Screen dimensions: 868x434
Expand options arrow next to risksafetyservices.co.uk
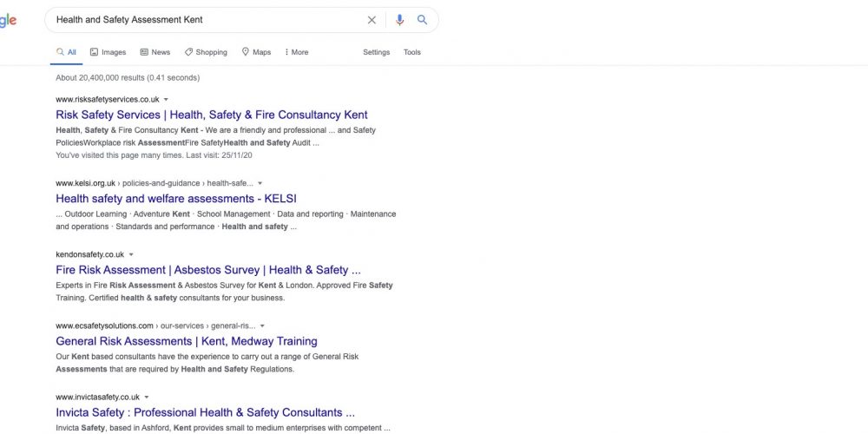[x=166, y=100]
